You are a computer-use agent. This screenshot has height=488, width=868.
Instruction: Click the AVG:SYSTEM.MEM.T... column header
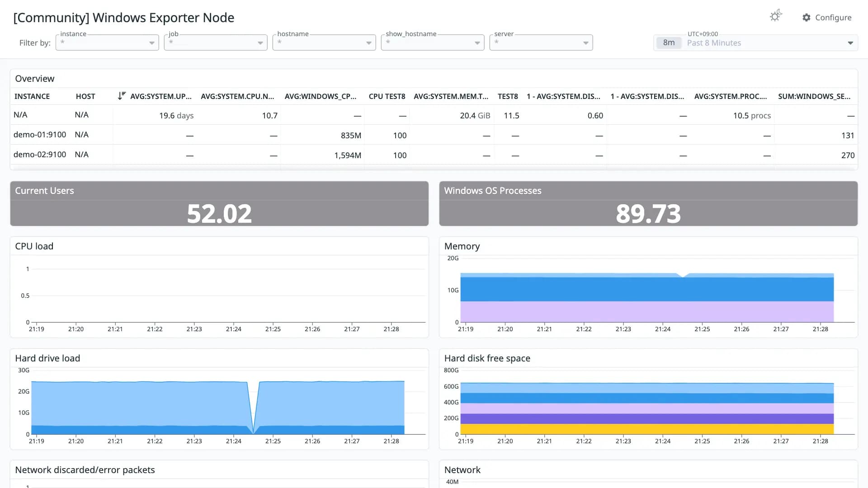[x=451, y=96]
